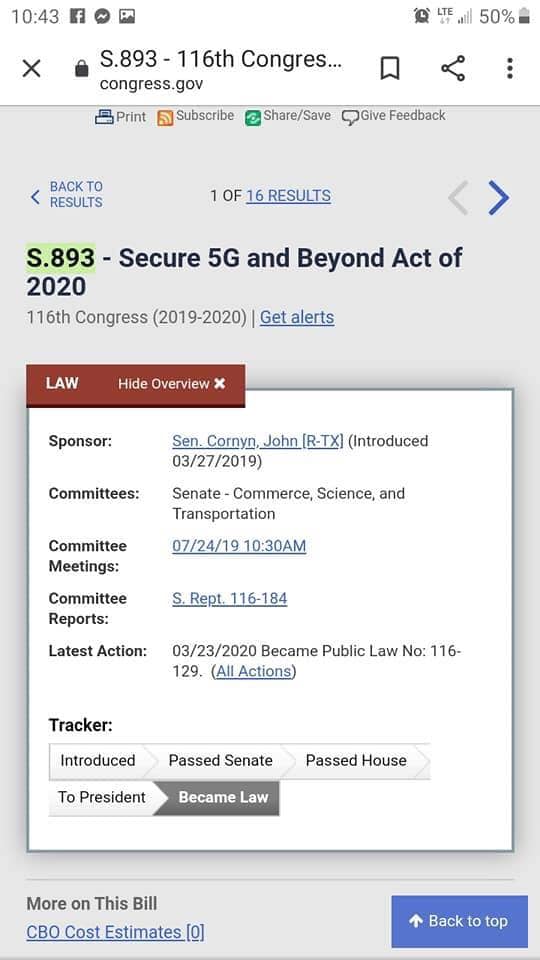Tap the share icon in browser bar
Viewport: 540px width, 960px height.
click(x=453, y=69)
